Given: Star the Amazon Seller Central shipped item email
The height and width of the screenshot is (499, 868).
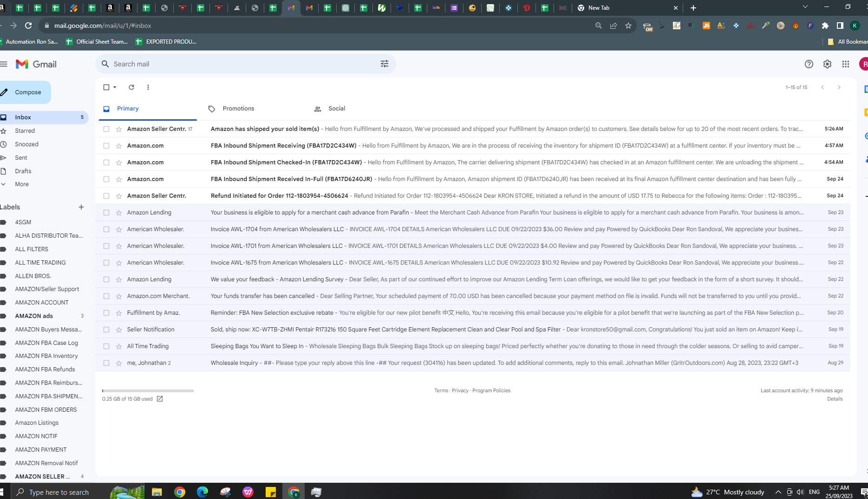Looking at the screenshot, I should (x=119, y=129).
